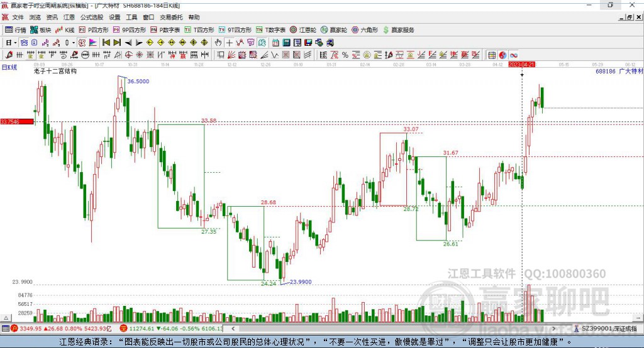644x348 pixels.
Task: Click the 36.5000 high price label
Action: pyautogui.click(x=138, y=81)
